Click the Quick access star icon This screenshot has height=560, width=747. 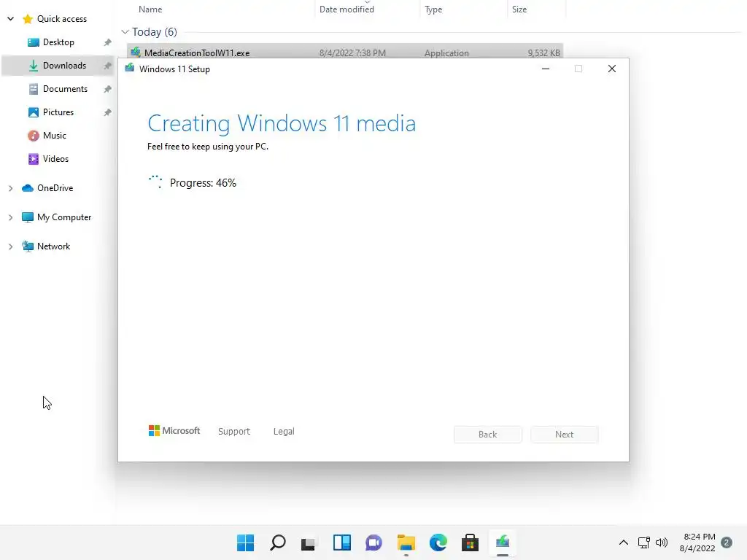click(28, 19)
